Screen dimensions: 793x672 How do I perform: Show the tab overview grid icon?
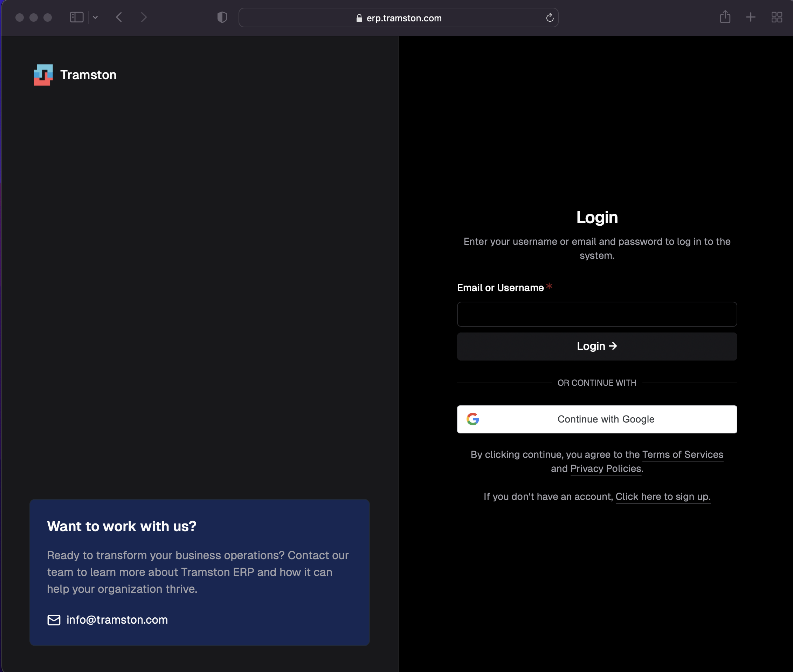click(x=777, y=17)
